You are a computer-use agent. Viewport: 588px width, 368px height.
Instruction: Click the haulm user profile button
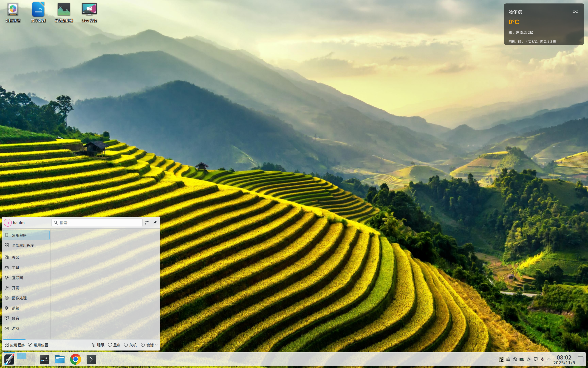tap(14, 223)
